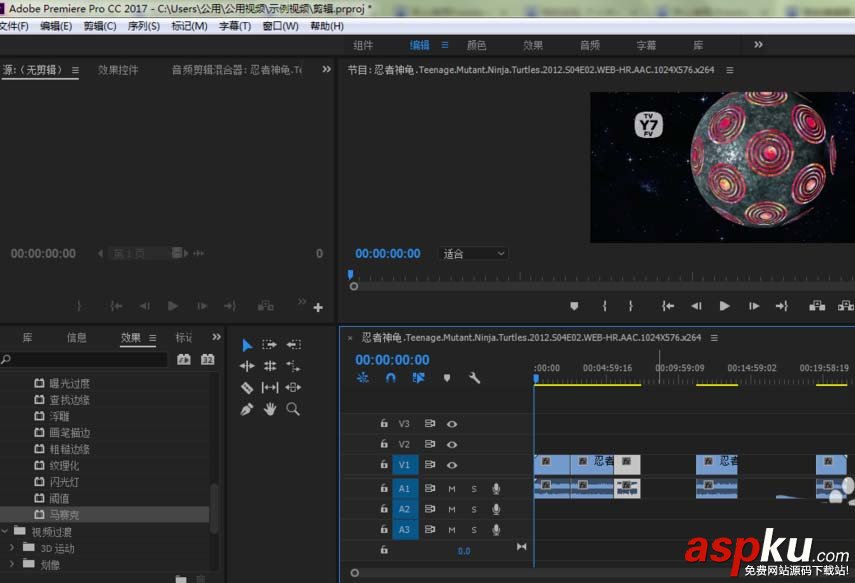Click Mark Out in Program monitor
Screen dimensions: 855x583
point(631,306)
